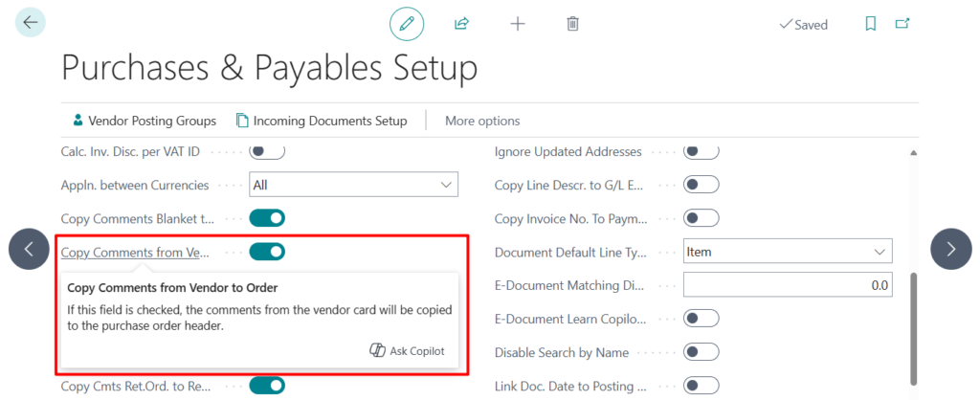
Task: Toggle Copy Comments from Vendor to Order
Action: tap(267, 252)
